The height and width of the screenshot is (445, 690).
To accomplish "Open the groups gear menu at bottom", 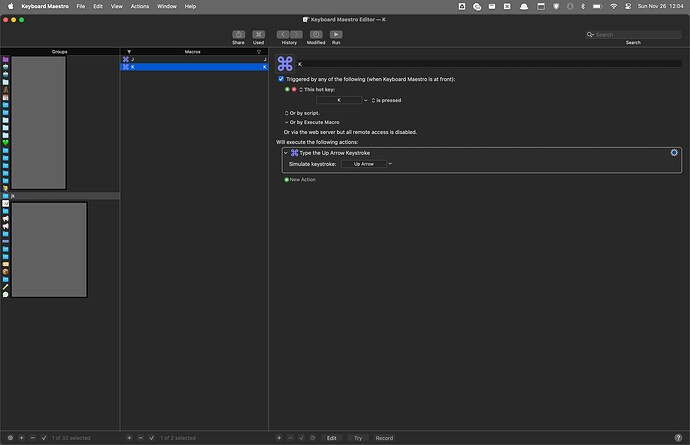I will pyautogui.click(x=10, y=438).
